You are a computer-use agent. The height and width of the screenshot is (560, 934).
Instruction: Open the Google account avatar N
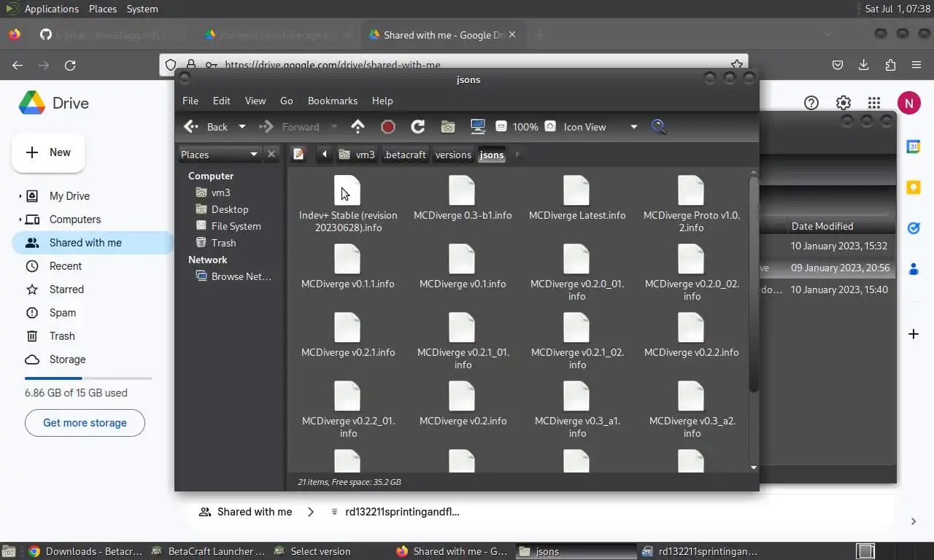pos(908,103)
